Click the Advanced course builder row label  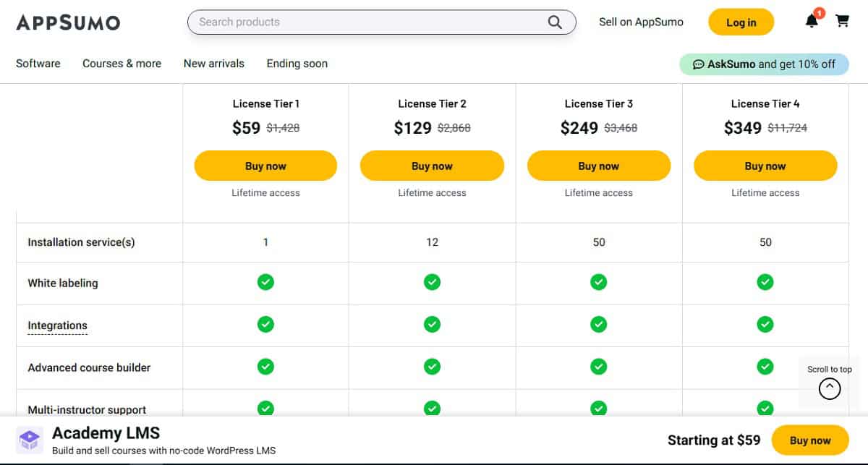[89, 367]
